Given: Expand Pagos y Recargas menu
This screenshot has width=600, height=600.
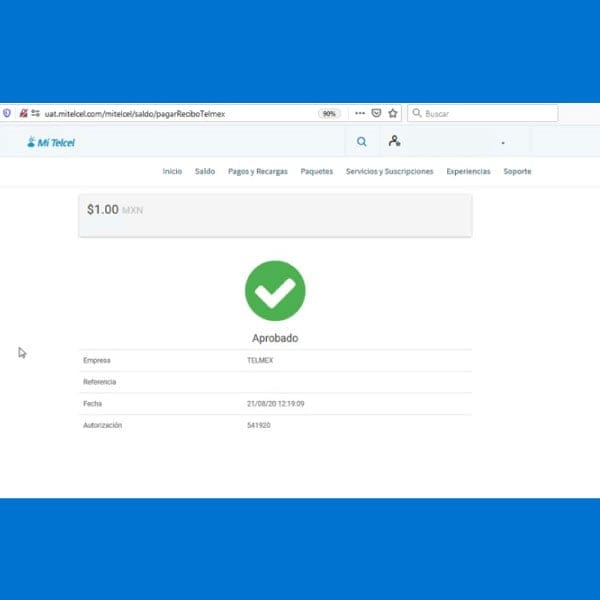Looking at the screenshot, I should pyautogui.click(x=258, y=171).
